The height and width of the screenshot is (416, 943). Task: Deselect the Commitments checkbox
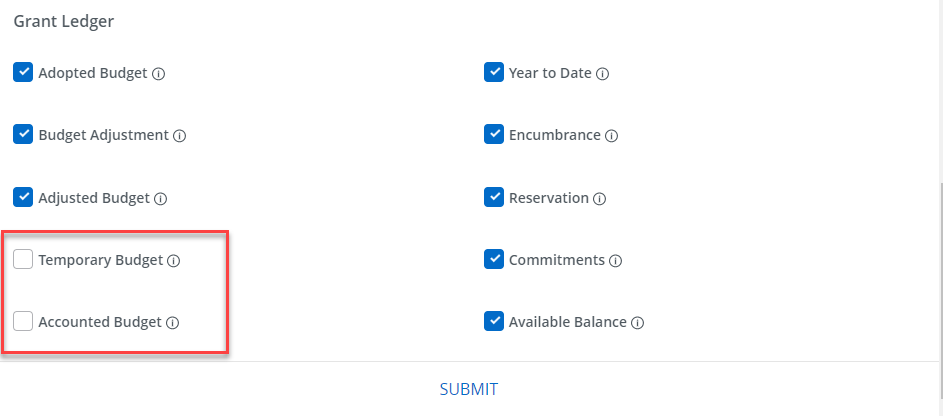coord(494,259)
